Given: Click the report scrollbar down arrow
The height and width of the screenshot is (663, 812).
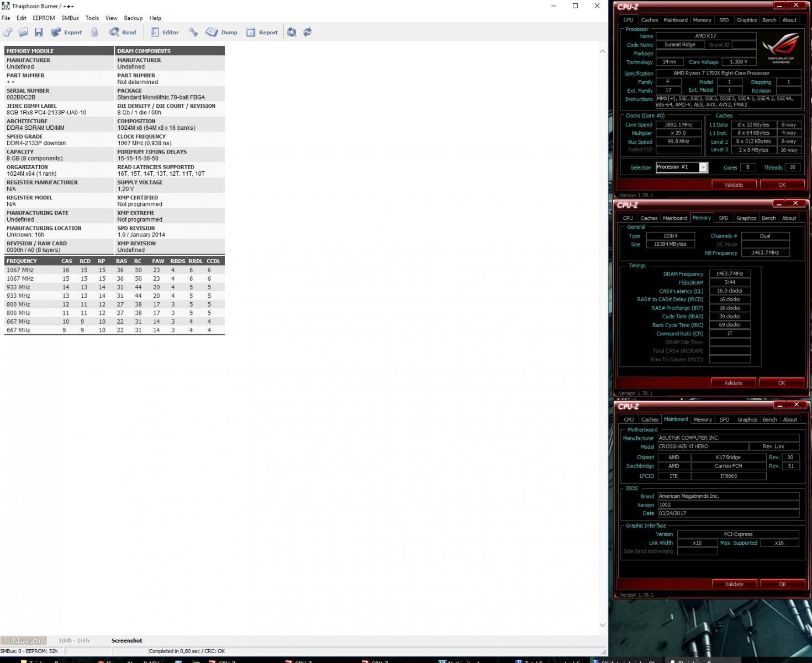Looking at the screenshot, I should tap(603, 625).
